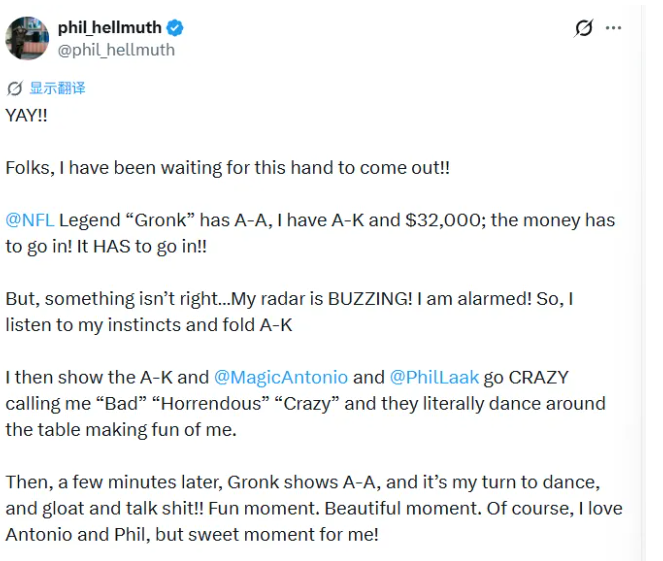Click the small icon beside 显示翻译
Viewport: 663px width, 561px height.
pos(15,88)
